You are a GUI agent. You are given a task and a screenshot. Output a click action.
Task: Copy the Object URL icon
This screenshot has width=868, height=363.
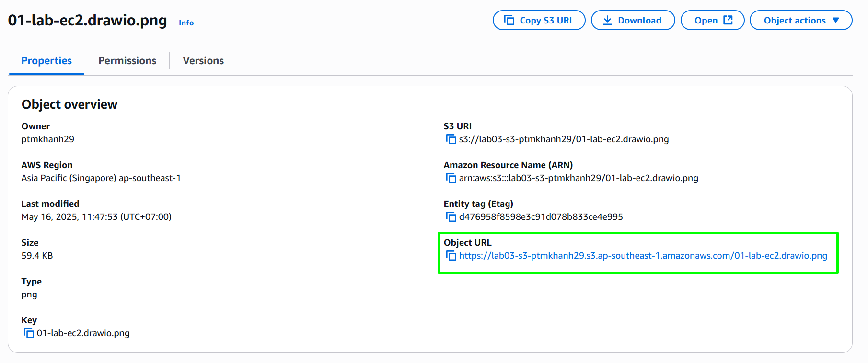coord(451,256)
